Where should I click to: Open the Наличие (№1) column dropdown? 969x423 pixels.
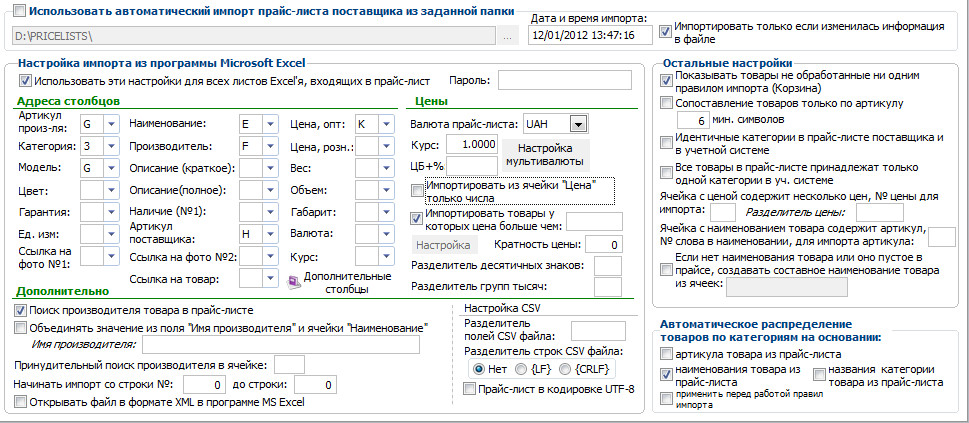point(270,212)
